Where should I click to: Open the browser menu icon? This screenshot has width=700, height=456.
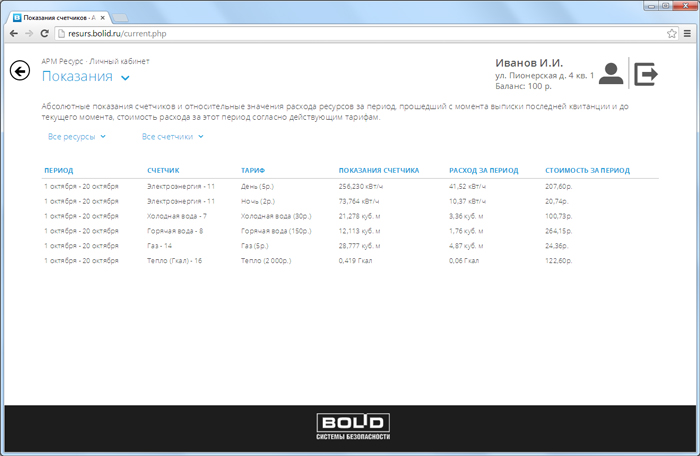click(x=686, y=33)
